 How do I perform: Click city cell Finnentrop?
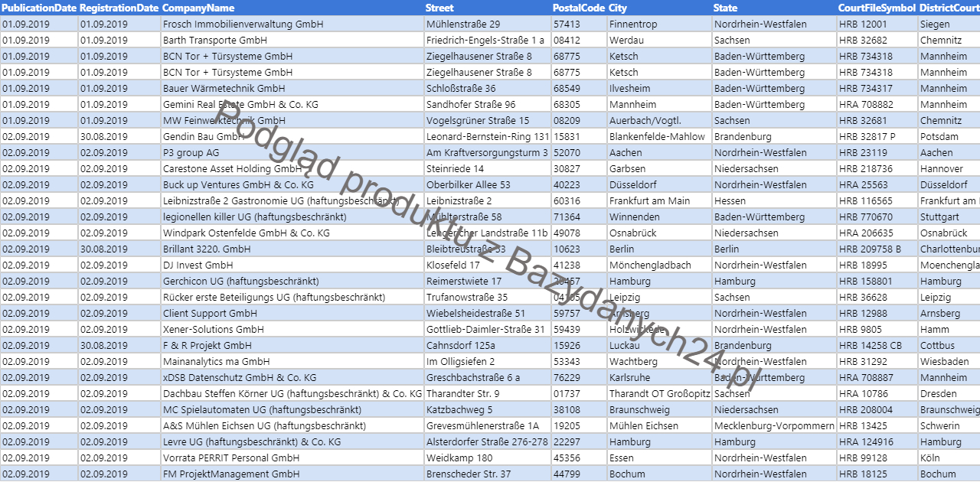pyautogui.click(x=659, y=24)
